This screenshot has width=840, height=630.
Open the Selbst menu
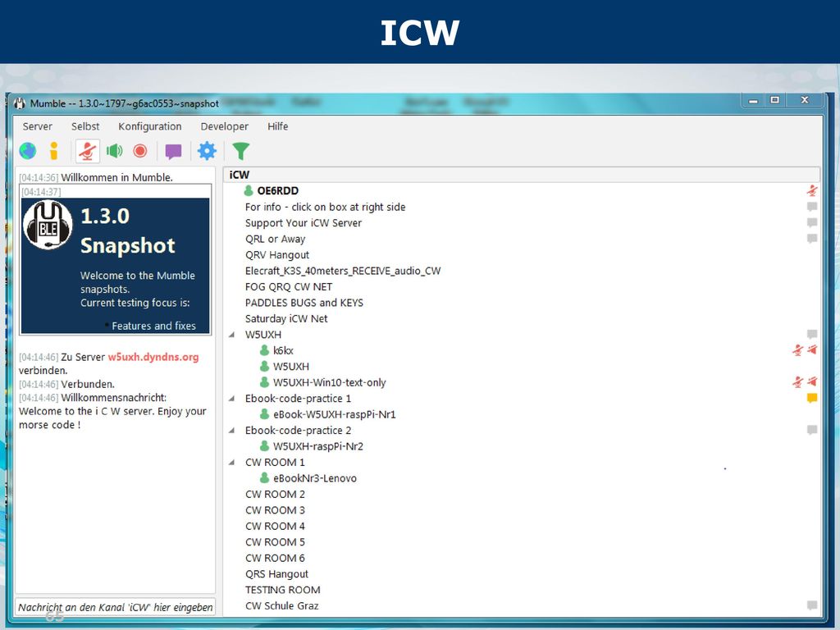(x=85, y=126)
